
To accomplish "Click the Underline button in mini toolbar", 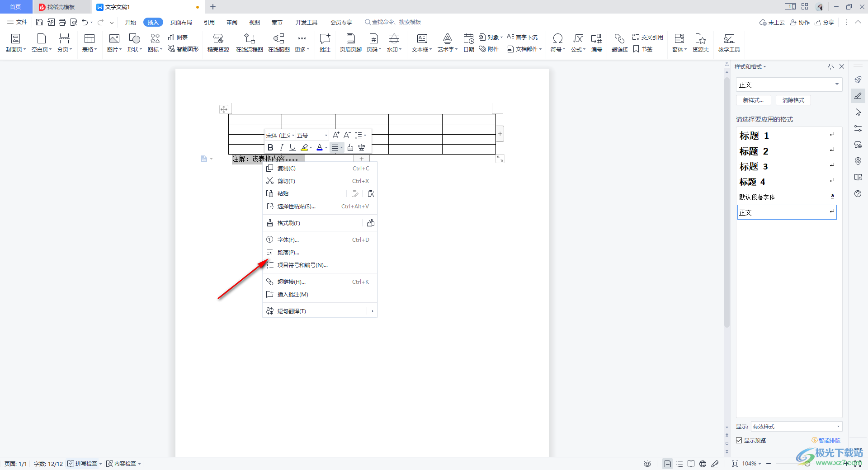I will click(x=292, y=147).
